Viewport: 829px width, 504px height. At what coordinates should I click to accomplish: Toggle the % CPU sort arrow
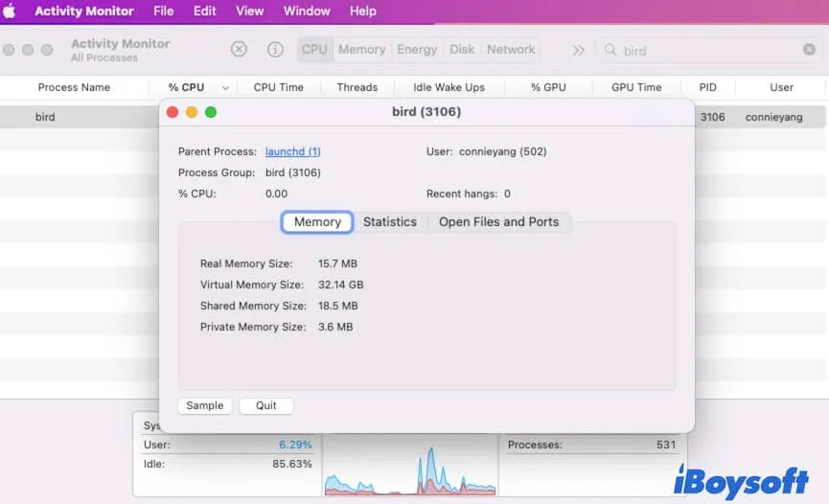(225, 87)
